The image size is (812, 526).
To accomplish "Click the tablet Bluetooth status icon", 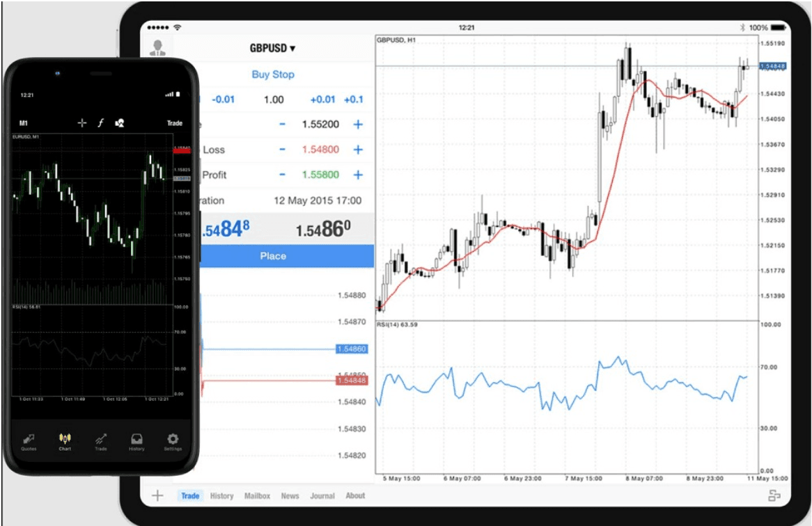I will (x=742, y=27).
